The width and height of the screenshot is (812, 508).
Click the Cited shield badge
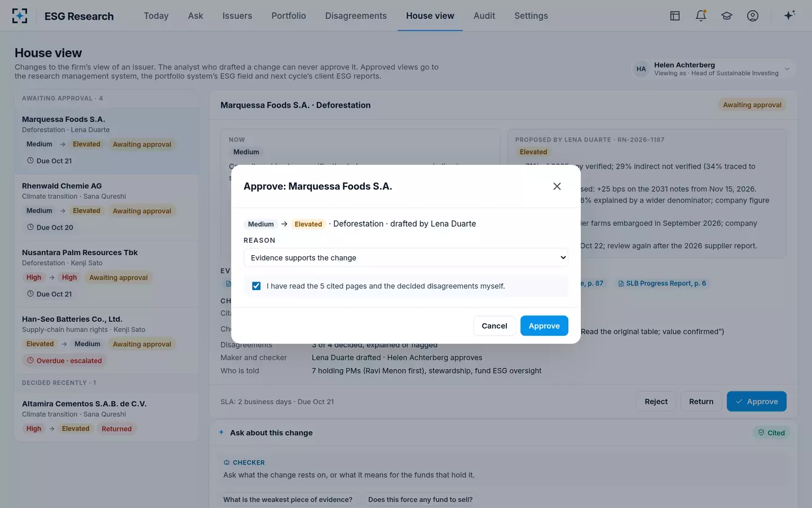pos(771,433)
